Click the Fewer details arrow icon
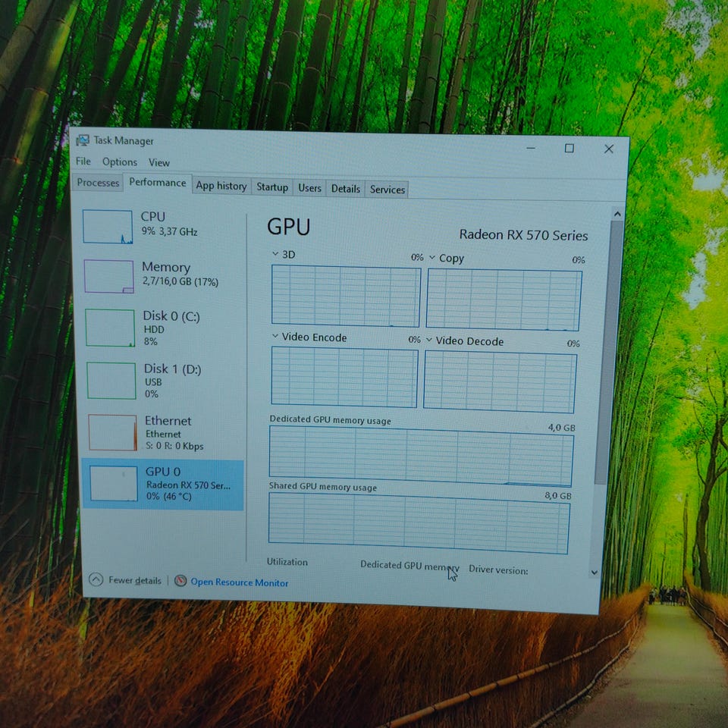728x728 pixels. [96, 579]
